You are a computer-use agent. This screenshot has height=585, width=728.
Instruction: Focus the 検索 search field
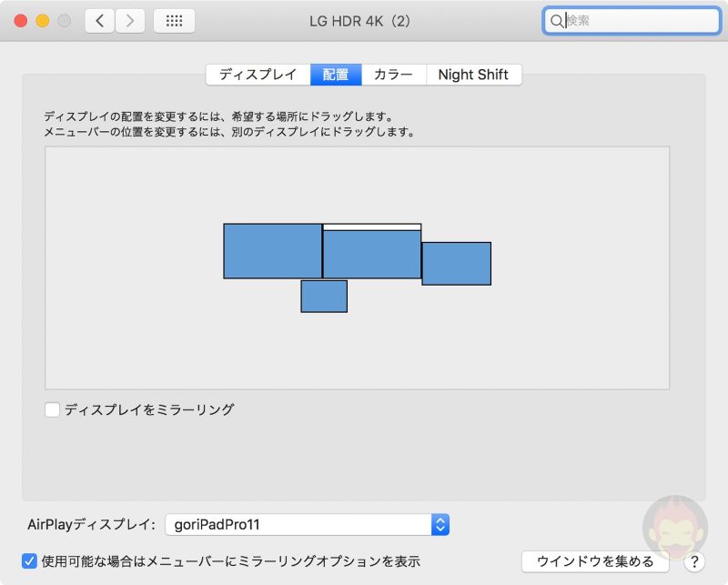tap(637, 21)
